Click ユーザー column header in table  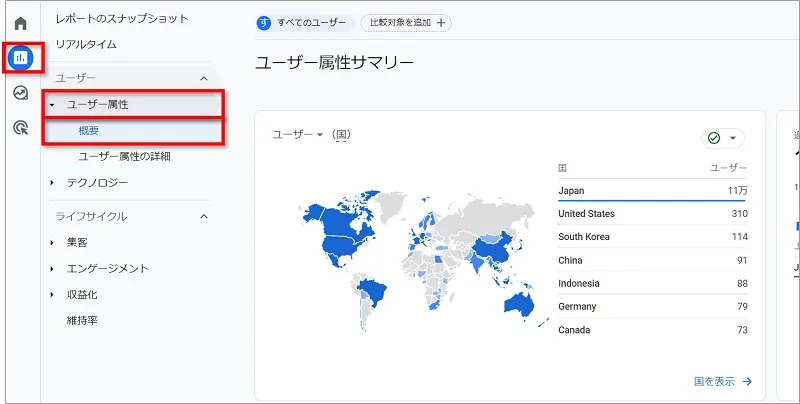pyautogui.click(x=729, y=168)
